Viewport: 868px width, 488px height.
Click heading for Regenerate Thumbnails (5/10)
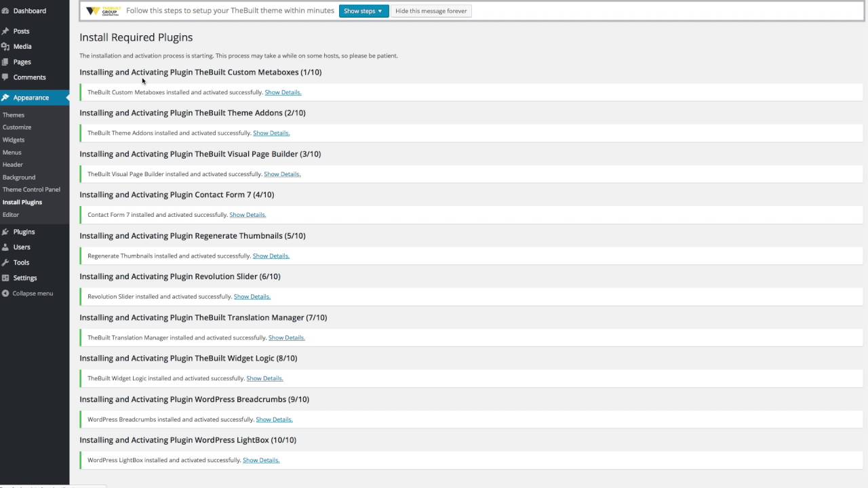pos(193,236)
